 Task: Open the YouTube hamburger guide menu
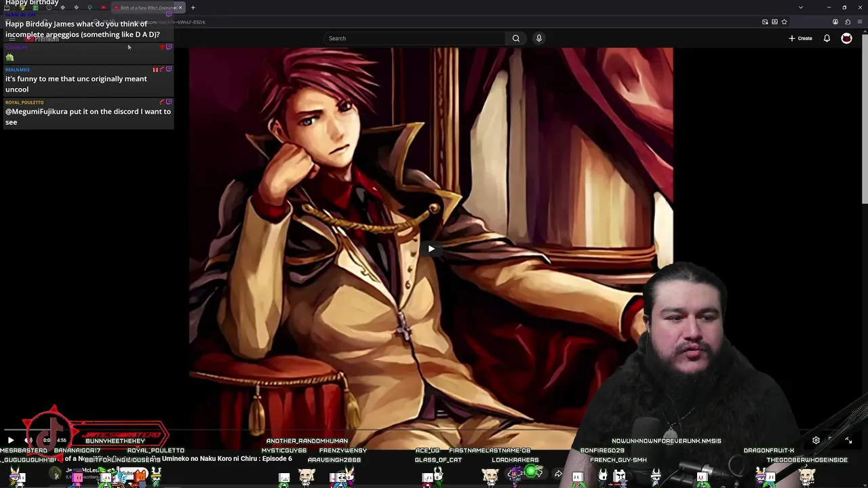pos(12,39)
